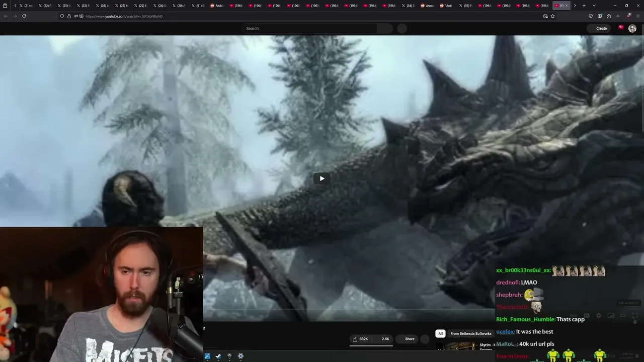The image size is (644, 362).
Task: Click the YouTube search field
Action: tap(309, 29)
